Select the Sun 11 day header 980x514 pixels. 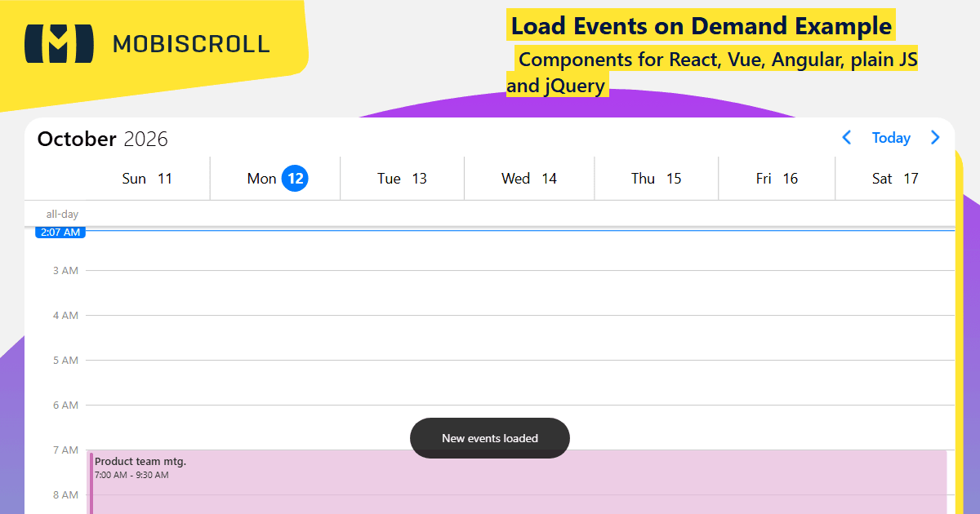pyautogui.click(x=147, y=179)
